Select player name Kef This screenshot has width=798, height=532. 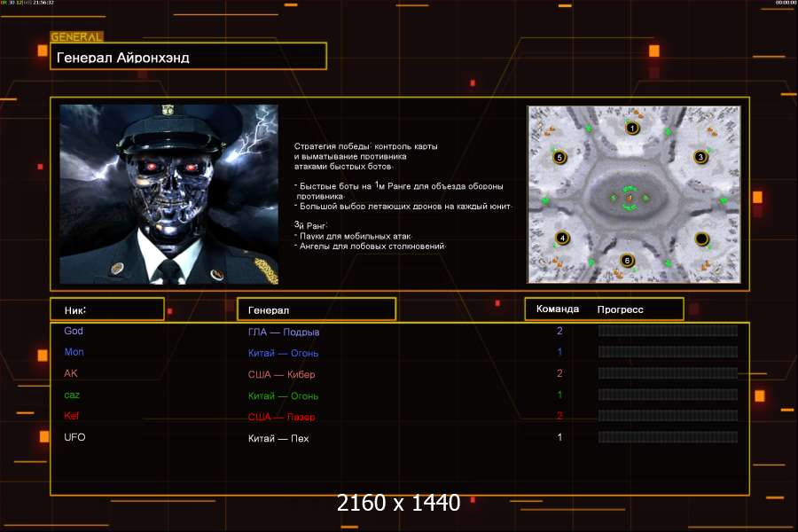71,416
